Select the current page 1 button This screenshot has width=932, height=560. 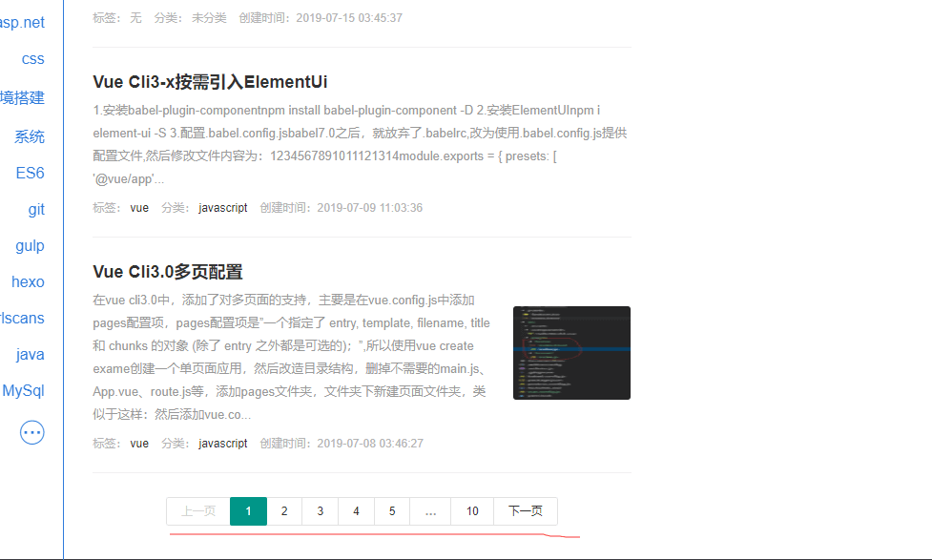pyautogui.click(x=248, y=511)
